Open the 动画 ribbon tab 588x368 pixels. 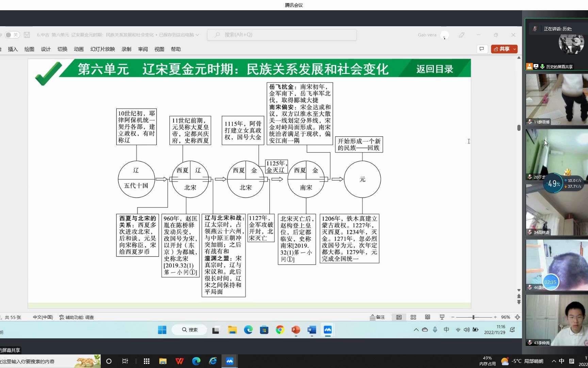(x=79, y=49)
